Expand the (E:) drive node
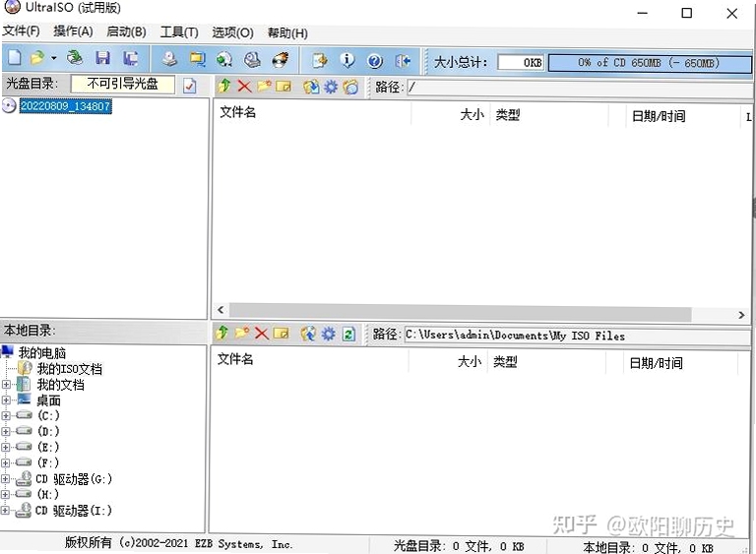756x554 pixels. click(6, 447)
